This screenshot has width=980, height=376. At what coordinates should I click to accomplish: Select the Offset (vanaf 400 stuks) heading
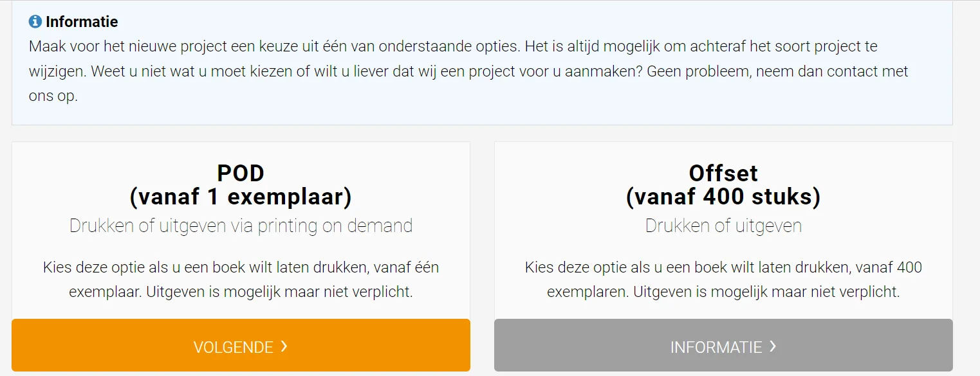point(723,184)
